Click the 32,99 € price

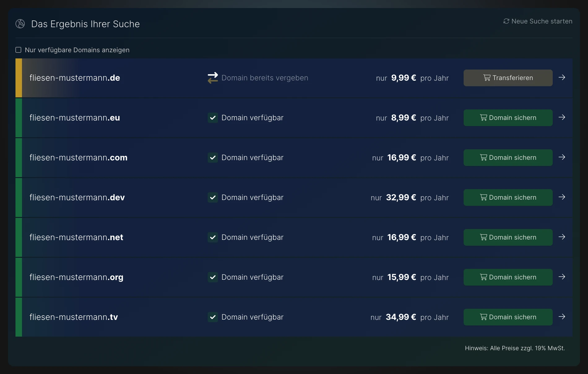401,198
